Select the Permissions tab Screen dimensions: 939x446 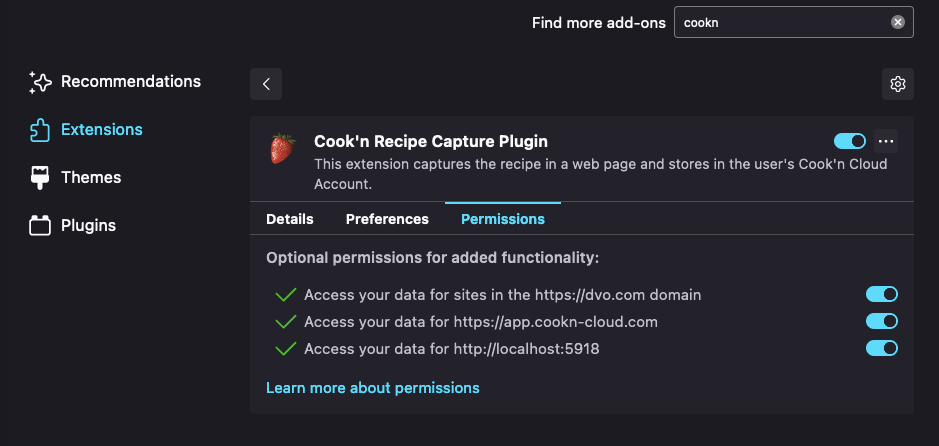(x=503, y=219)
